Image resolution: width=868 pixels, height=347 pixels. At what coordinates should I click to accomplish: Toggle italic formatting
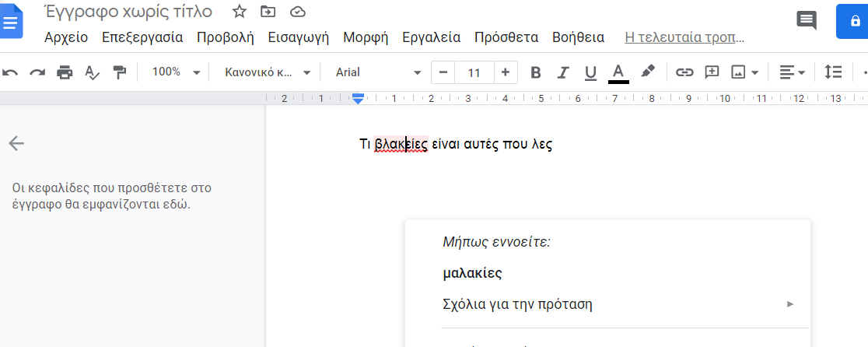click(563, 72)
